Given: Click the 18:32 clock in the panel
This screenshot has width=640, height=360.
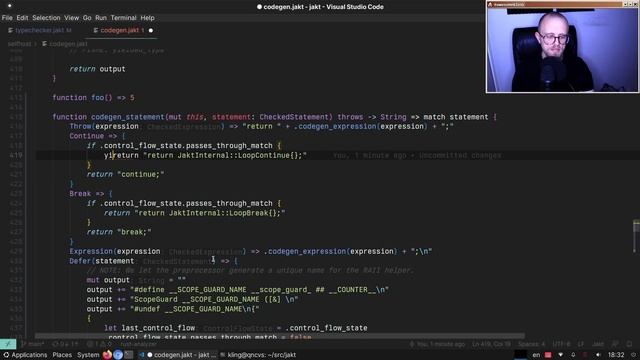Looking at the screenshot, I should (616, 355).
